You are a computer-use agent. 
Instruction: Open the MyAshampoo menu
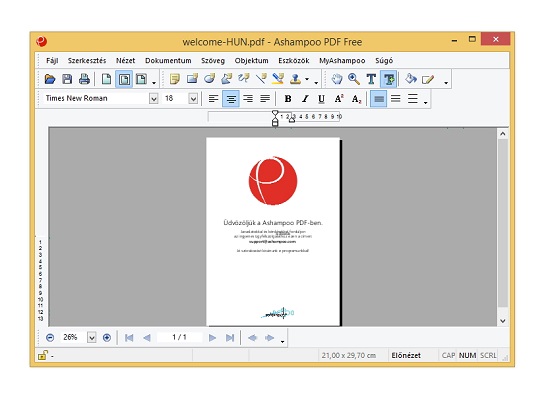point(342,61)
